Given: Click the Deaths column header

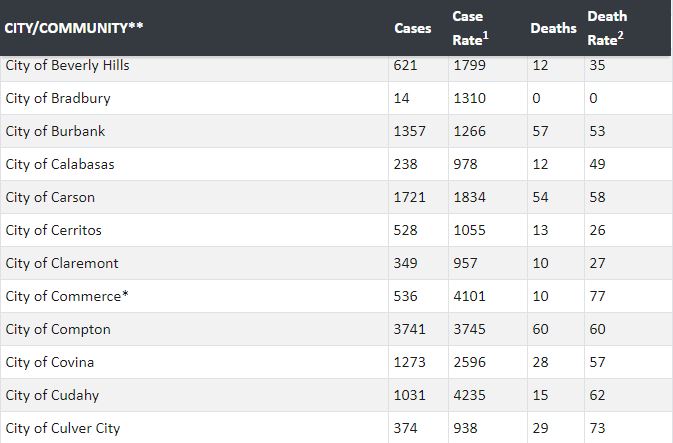Looking at the screenshot, I should coord(553,28).
